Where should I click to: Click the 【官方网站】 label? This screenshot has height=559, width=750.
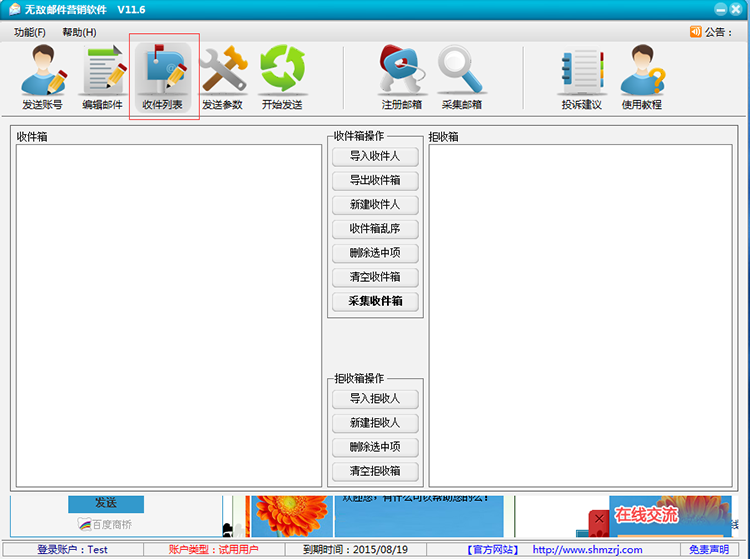click(x=493, y=550)
